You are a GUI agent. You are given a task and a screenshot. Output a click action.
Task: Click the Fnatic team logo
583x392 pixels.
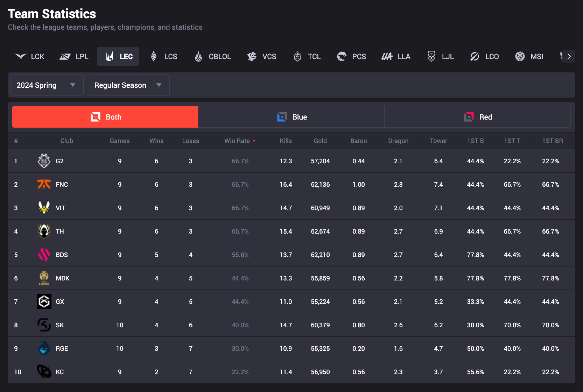44,184
